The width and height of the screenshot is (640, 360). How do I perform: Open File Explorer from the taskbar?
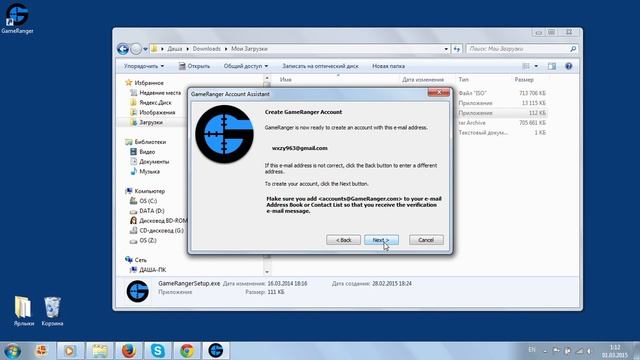(100, 351)
